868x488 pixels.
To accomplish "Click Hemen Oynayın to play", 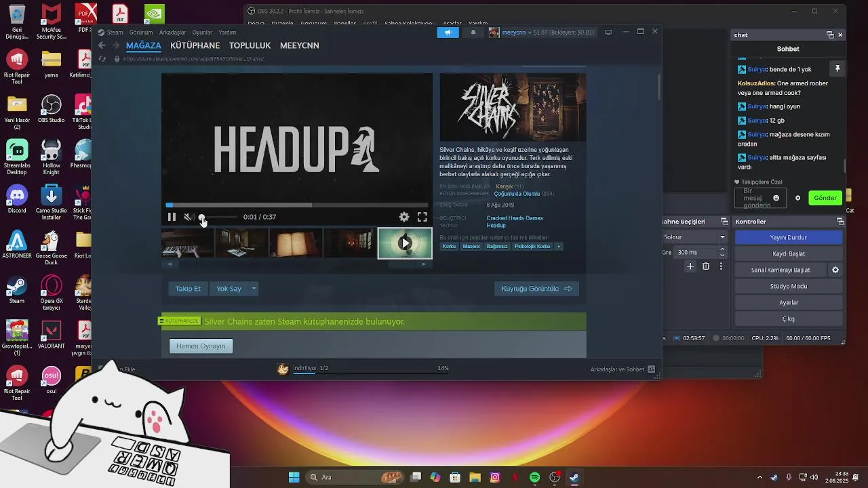I will (201, 346).
